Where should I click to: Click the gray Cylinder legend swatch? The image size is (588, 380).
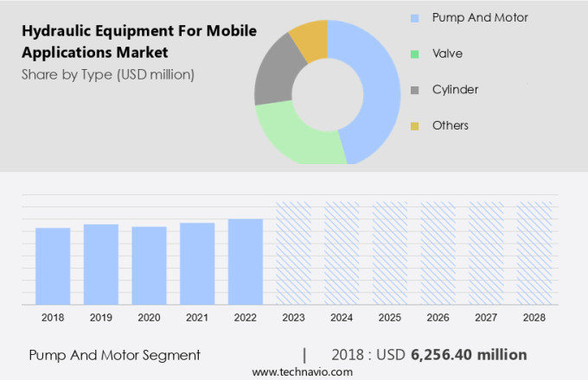click(415, 91)
